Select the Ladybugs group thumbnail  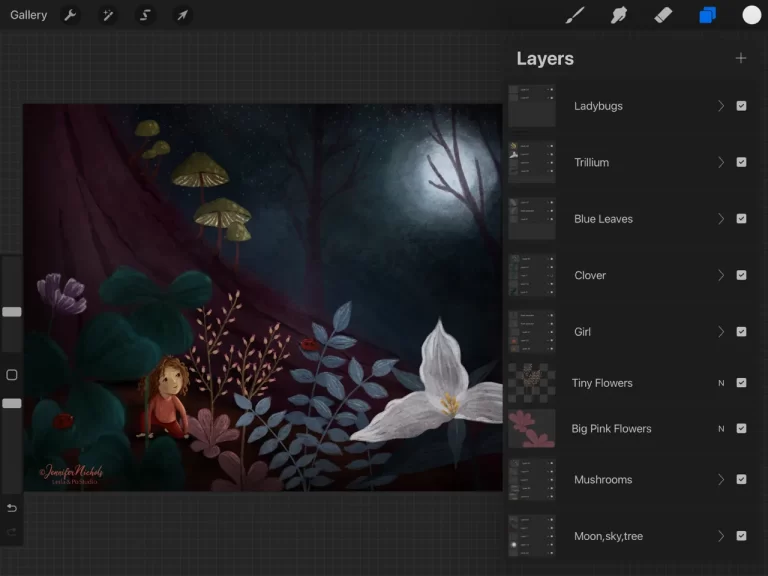pyautogui.click(x=532, y=106)
